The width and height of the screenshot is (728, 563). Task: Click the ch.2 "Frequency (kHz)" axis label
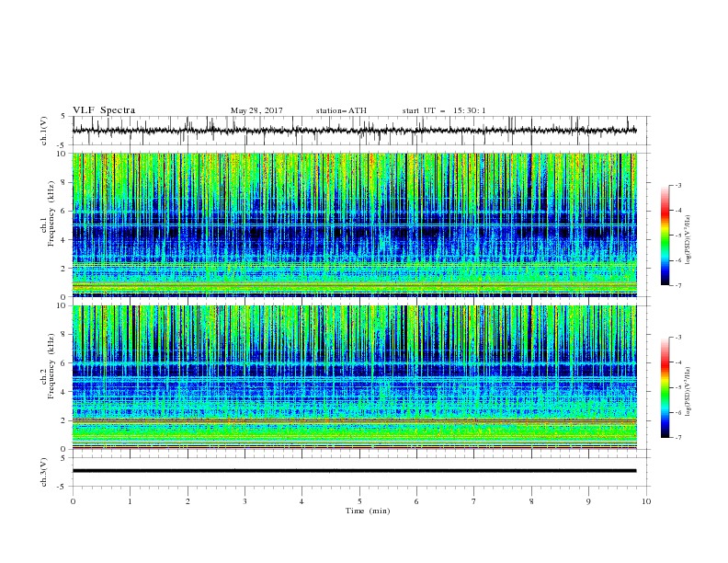[51, 366]
